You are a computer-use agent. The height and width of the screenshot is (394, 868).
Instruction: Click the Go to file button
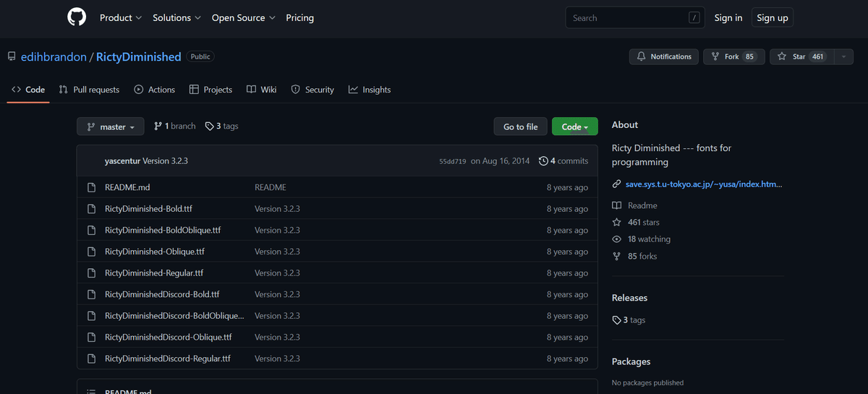[x=520, y=127]
